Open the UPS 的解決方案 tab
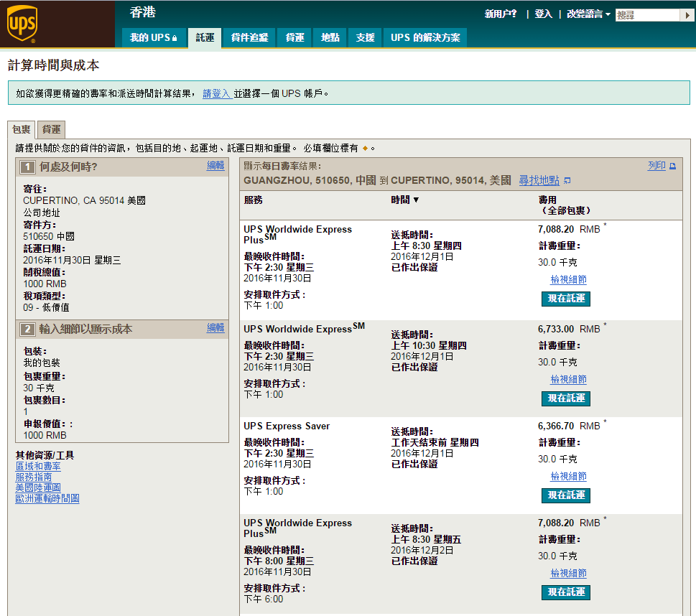This screenshot has width=696, height=616. click(x=425, y=38)
